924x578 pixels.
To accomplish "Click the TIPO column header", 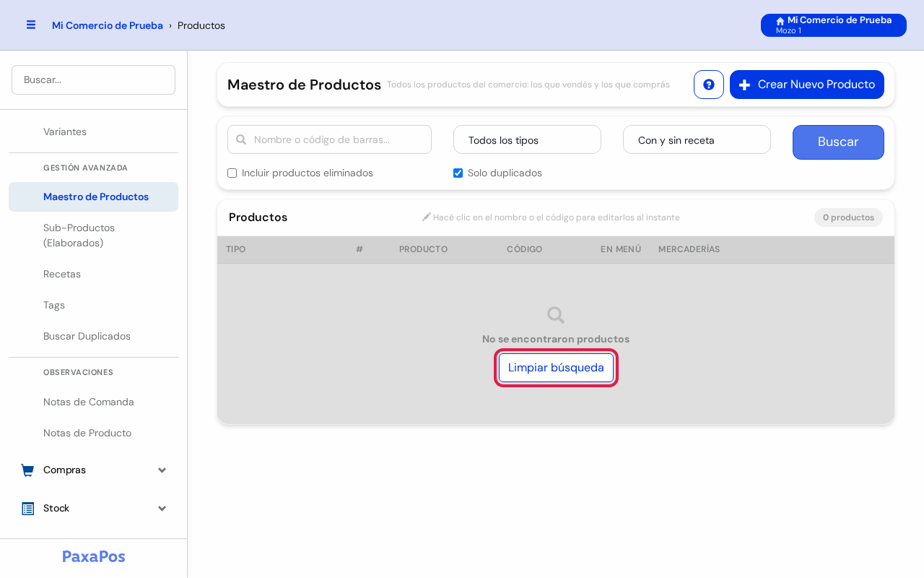I will [x=235, y=249].
